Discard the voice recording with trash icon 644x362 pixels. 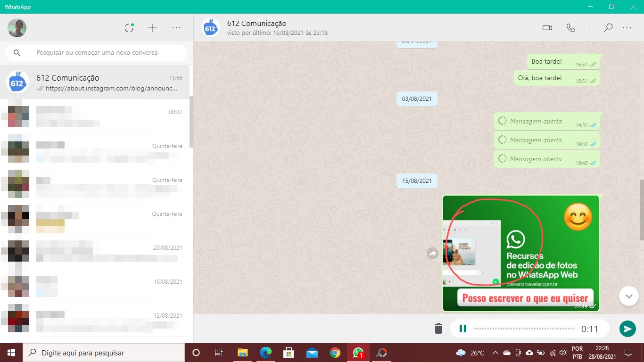[438, 329]
